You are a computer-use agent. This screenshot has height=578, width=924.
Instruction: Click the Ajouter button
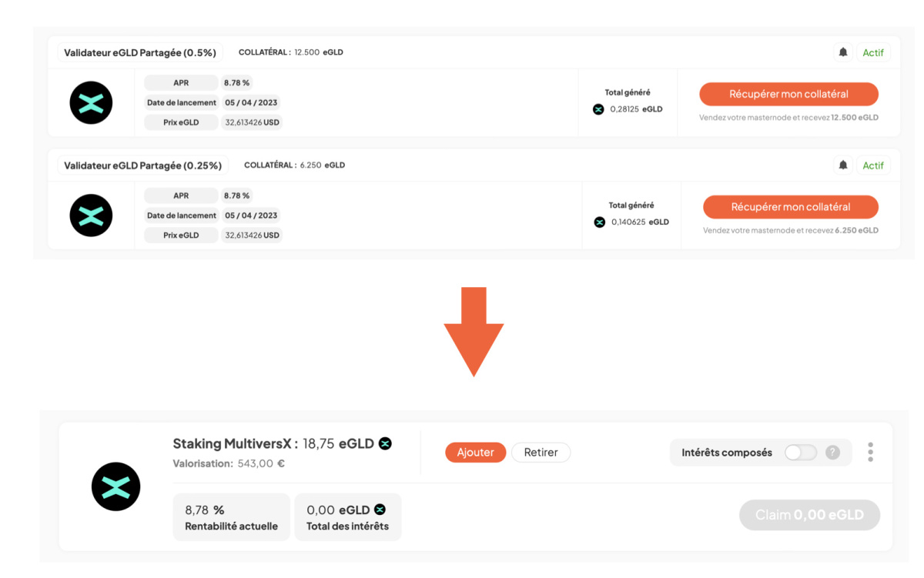(475, 453)
